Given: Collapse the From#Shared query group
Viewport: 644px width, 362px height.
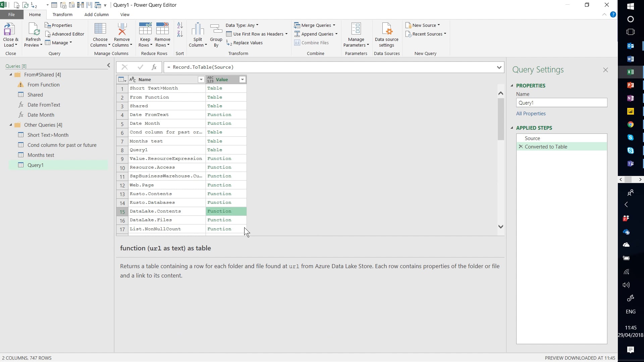Looking at the screenshot, I should coord(11,74).
